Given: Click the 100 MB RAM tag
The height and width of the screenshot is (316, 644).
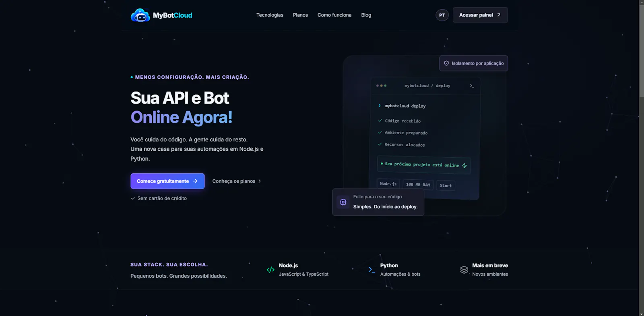Looking at the screenshot, I should 418,185.
